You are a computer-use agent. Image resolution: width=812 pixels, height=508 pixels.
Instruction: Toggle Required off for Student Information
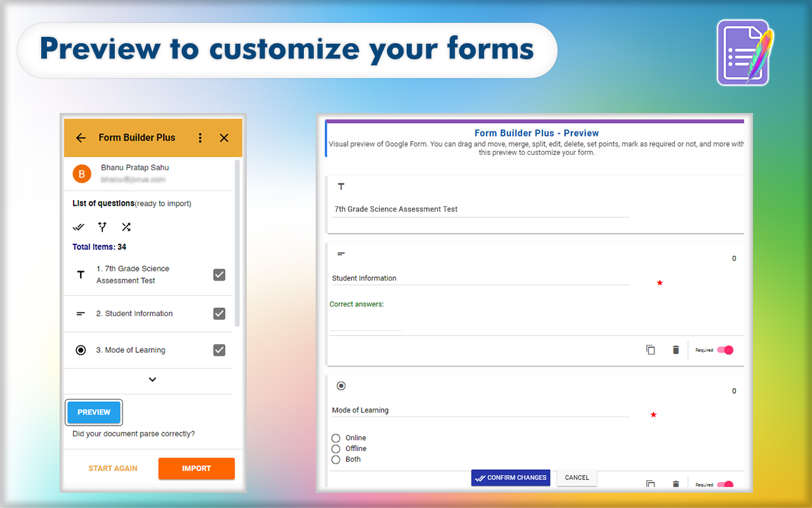[x=725, y=349]
